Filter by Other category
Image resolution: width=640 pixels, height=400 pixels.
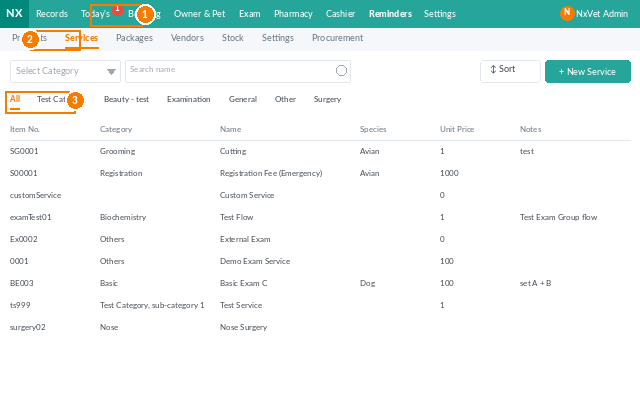[285, 99]
